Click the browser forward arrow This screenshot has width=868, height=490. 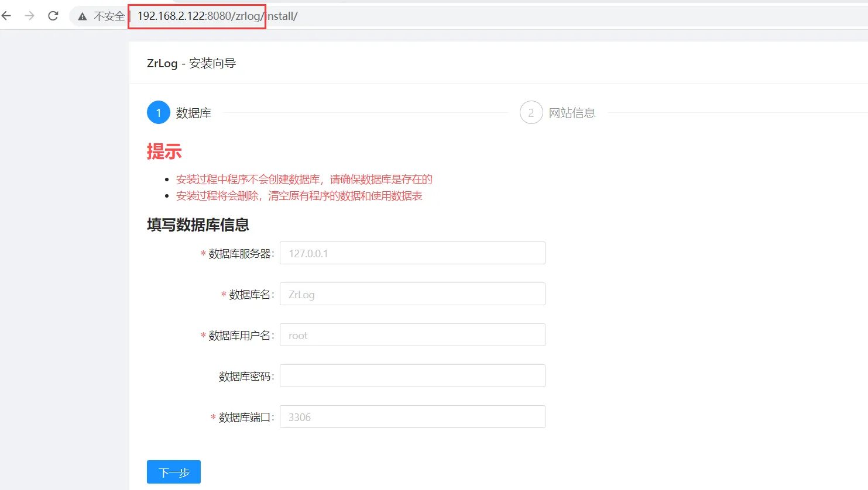29,16
